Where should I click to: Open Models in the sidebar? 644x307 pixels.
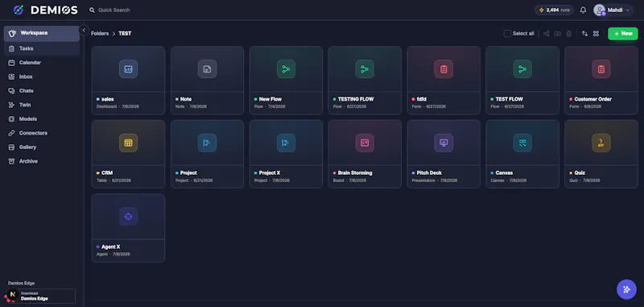tap(42, 119)
